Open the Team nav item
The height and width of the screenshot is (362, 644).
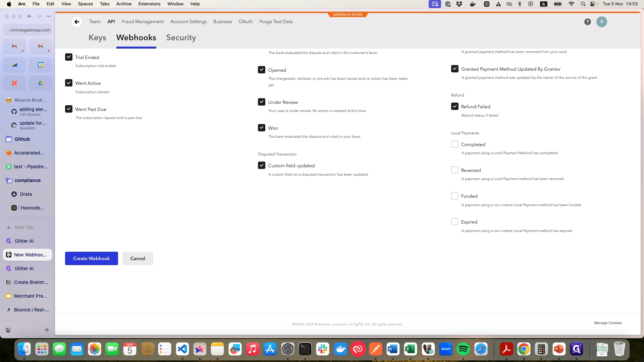(x=95, y=21)
